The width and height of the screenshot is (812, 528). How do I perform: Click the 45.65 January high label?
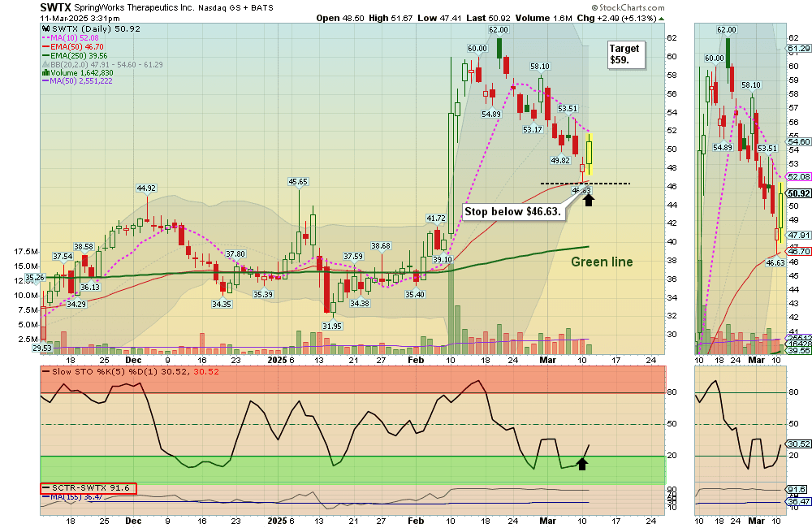pos(298,181)
